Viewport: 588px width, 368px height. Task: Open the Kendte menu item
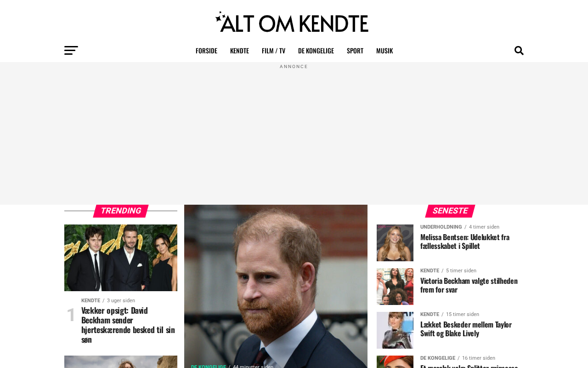(239, 51)
